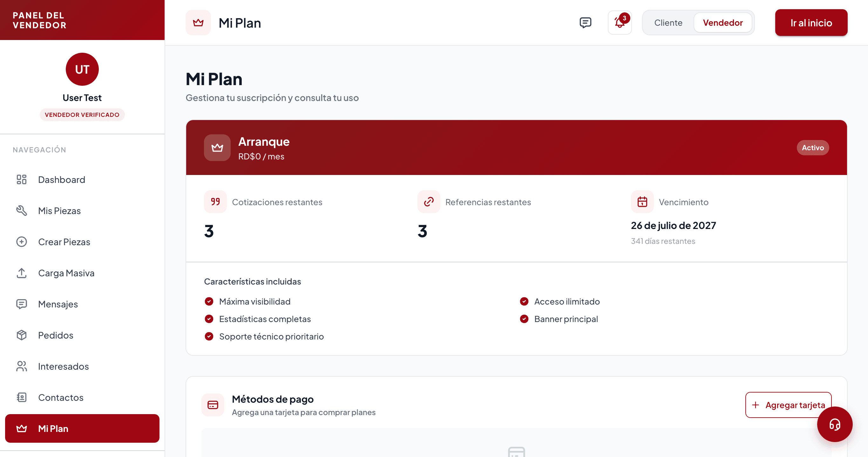Click Agrega una tarjeta para comprar planes text
This screenshot has width=868, height=457.
[304, 413]
